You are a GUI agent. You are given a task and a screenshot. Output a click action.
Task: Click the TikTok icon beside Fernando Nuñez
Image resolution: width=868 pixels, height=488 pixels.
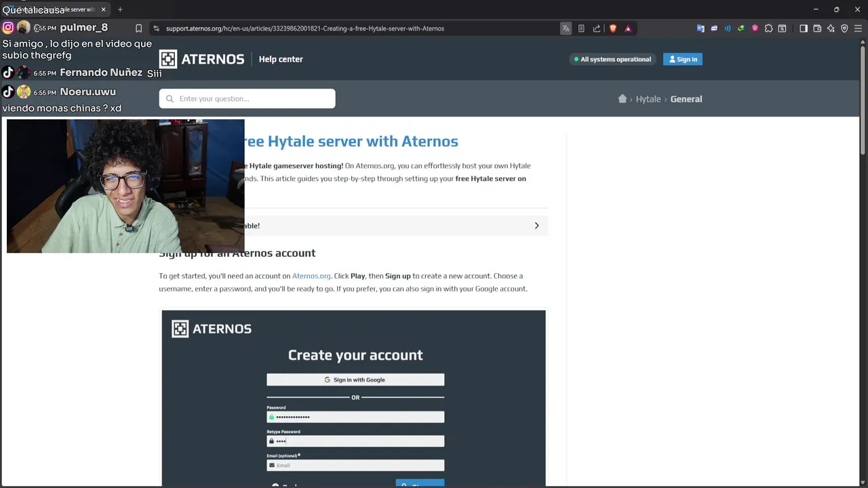pos(8,73)
